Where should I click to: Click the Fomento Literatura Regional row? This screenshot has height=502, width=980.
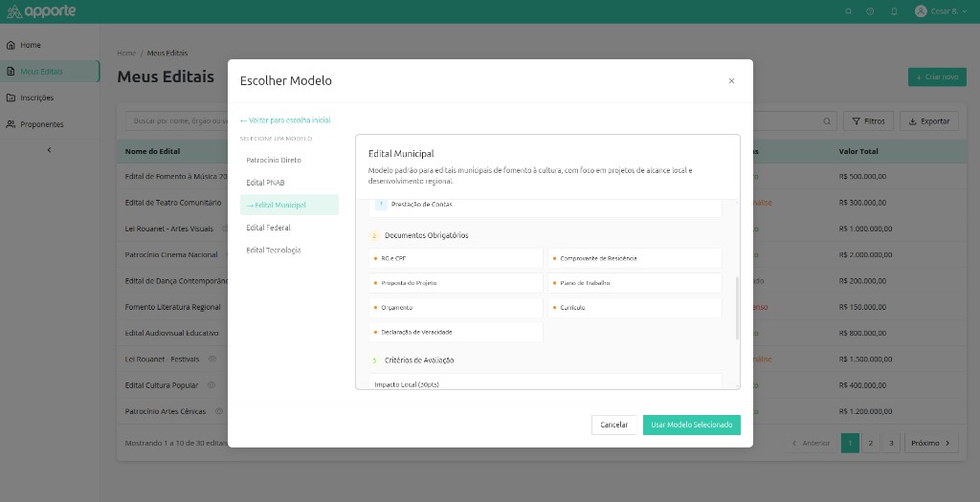coord(172,307)
